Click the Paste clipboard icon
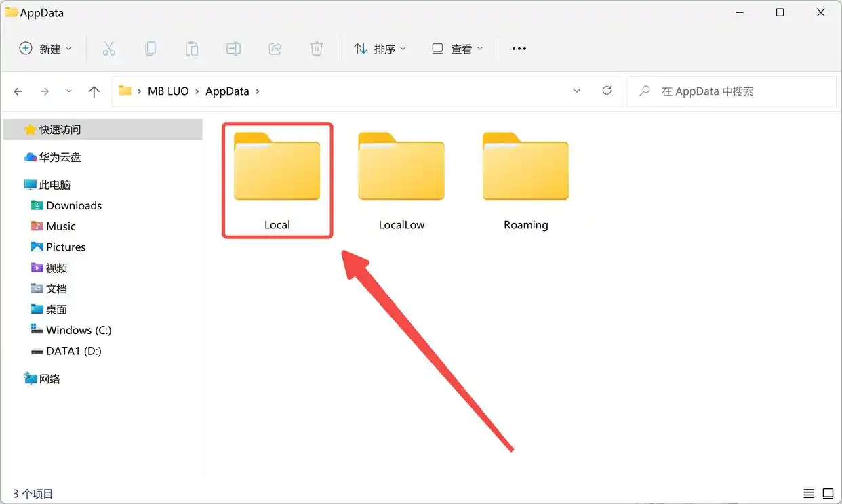 pos(192,49)
